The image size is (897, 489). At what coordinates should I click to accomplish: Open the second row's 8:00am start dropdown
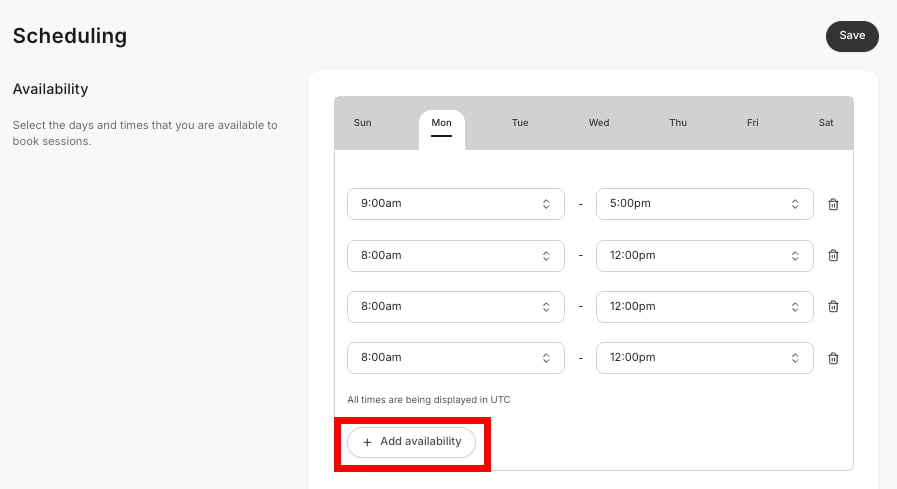coord(455,256)
